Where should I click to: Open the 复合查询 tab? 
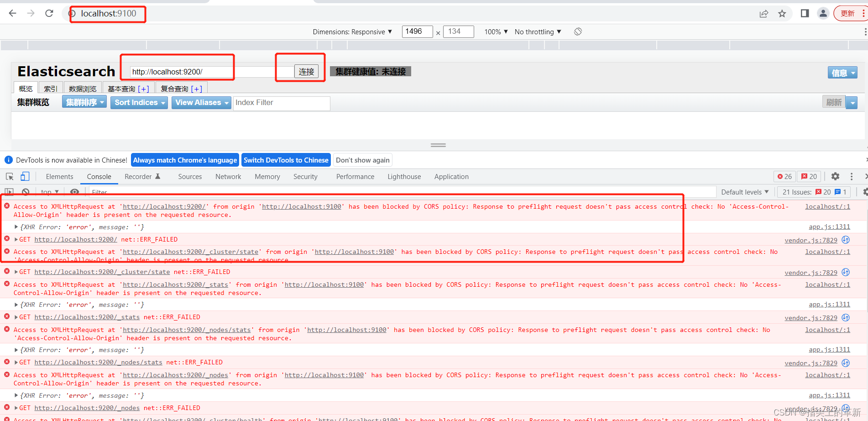point(182,89)
